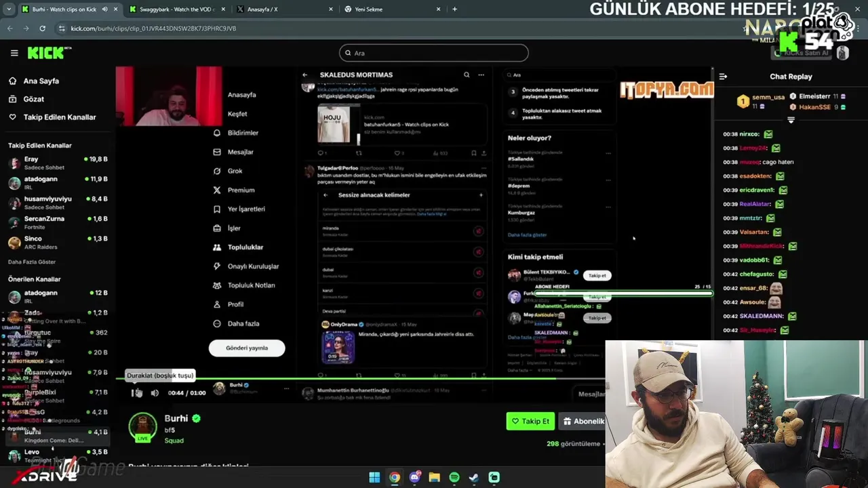Open a new browser tab with plus
The height and width of the screenshot is (488, 868).
(454, 9)
